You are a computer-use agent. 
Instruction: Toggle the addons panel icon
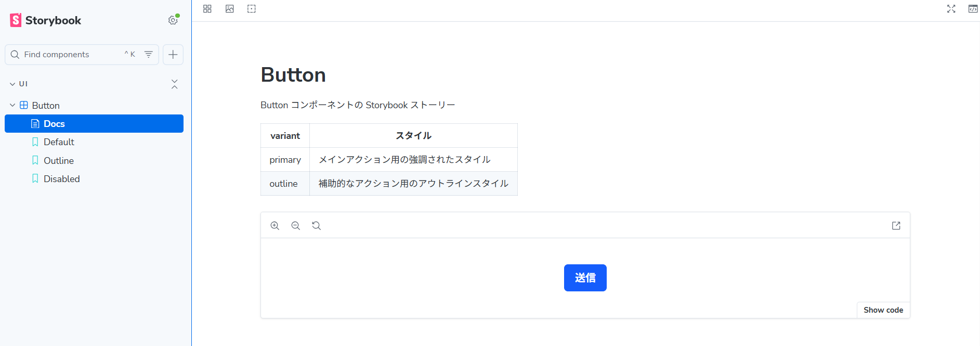point(973,9)
